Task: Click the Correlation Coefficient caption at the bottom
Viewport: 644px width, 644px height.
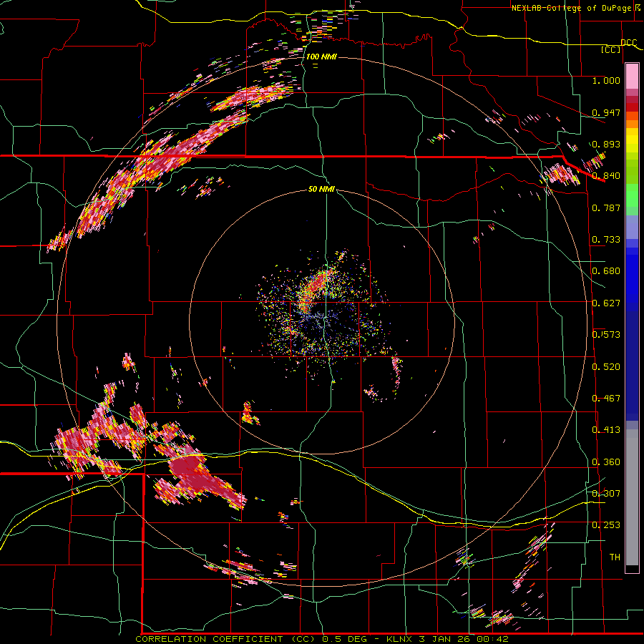Action: (x=322, y=639)
